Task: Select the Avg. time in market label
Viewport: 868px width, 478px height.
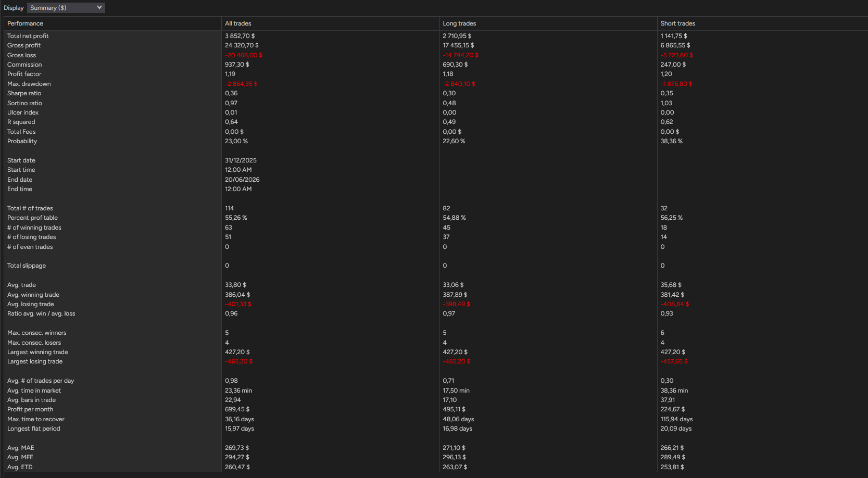Action: [x=34, y=391]
